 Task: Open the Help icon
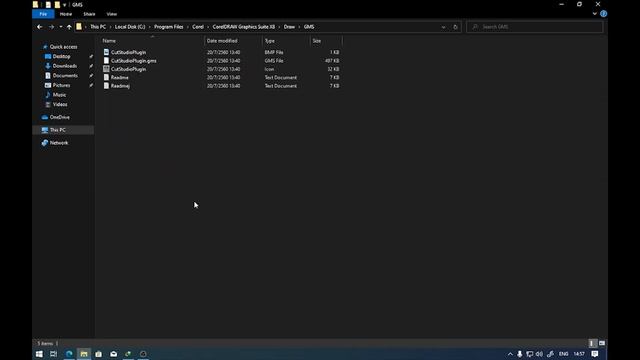604,13
